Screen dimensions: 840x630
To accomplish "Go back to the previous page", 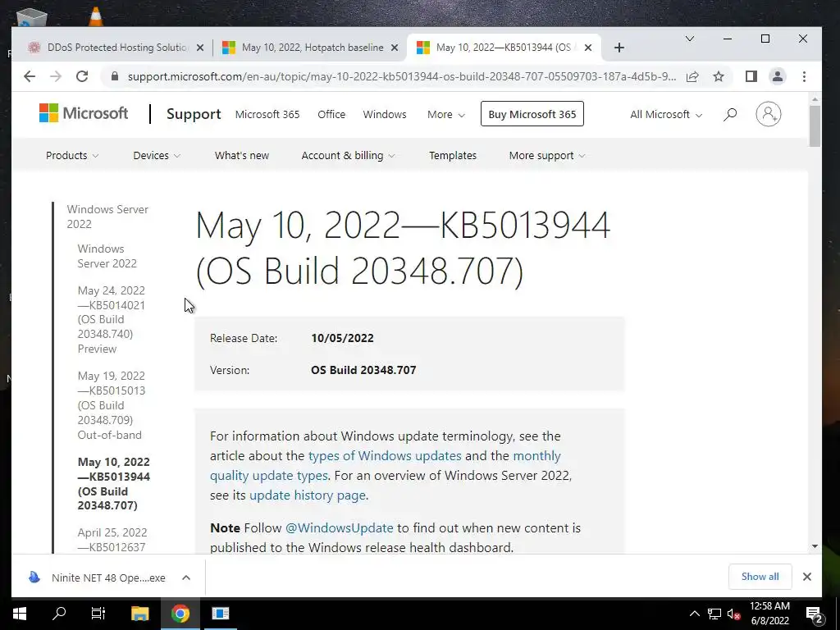I will [30, 76].
